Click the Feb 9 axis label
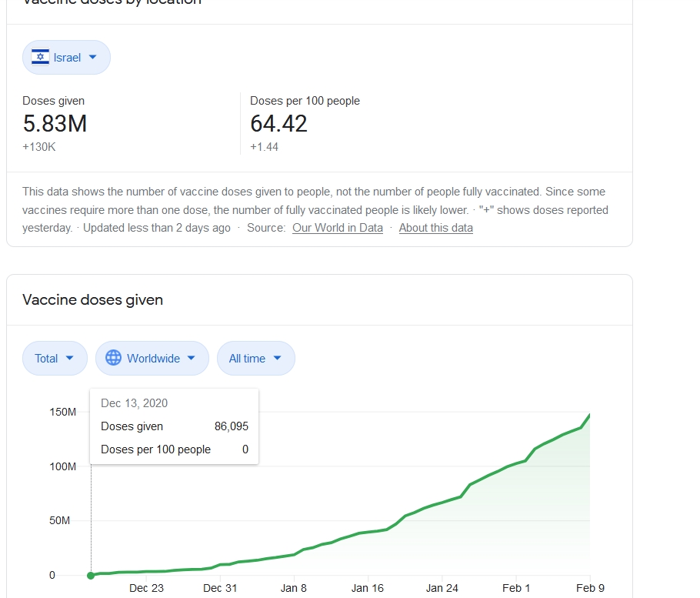 [590, 588]
